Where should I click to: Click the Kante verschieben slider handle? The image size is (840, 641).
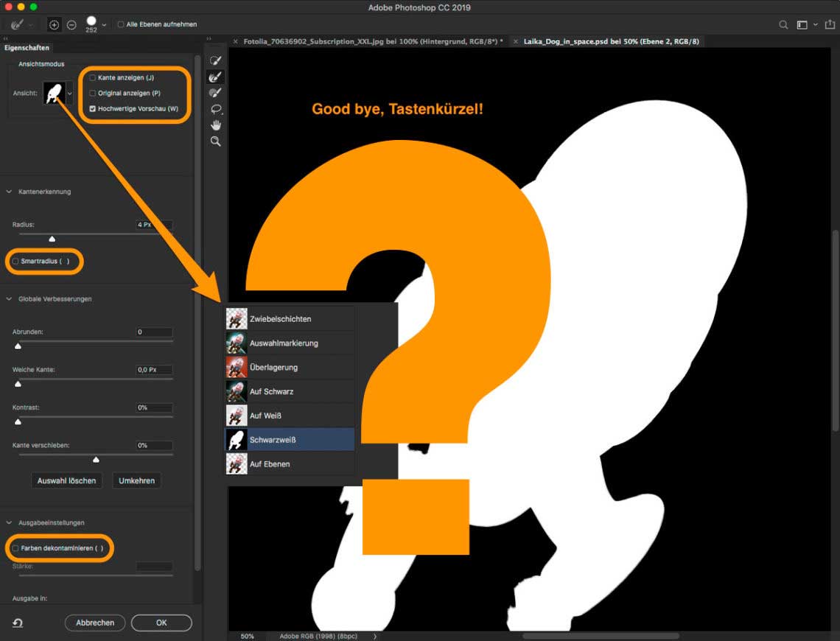pos(96,460)
